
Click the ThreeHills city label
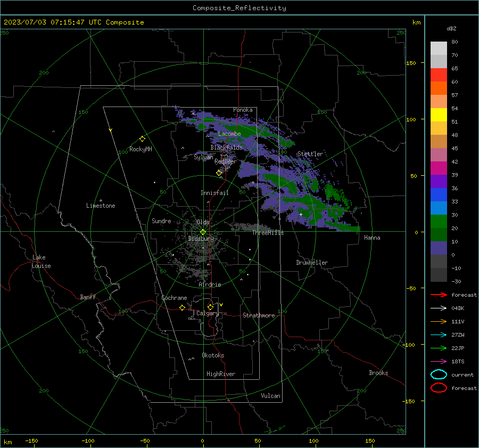point(268,233)
